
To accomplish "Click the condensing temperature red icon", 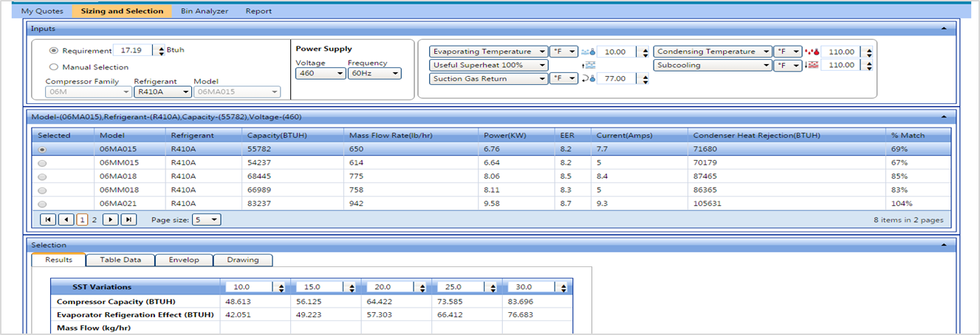I will click(x=812, y=52).
